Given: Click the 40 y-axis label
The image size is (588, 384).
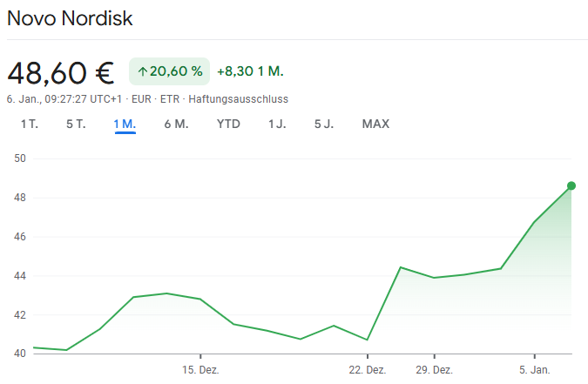Looking at the screenshot, I should coord(20,354).
